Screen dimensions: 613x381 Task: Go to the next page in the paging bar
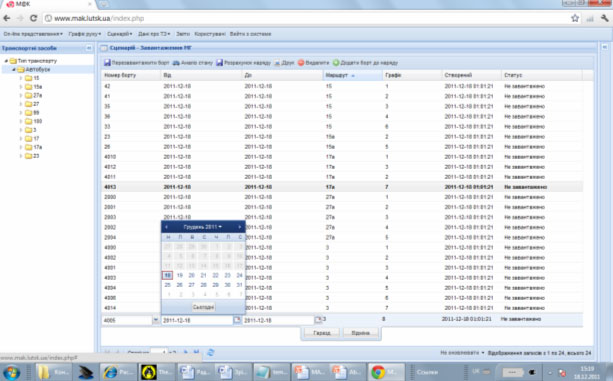tap(185, 352)
